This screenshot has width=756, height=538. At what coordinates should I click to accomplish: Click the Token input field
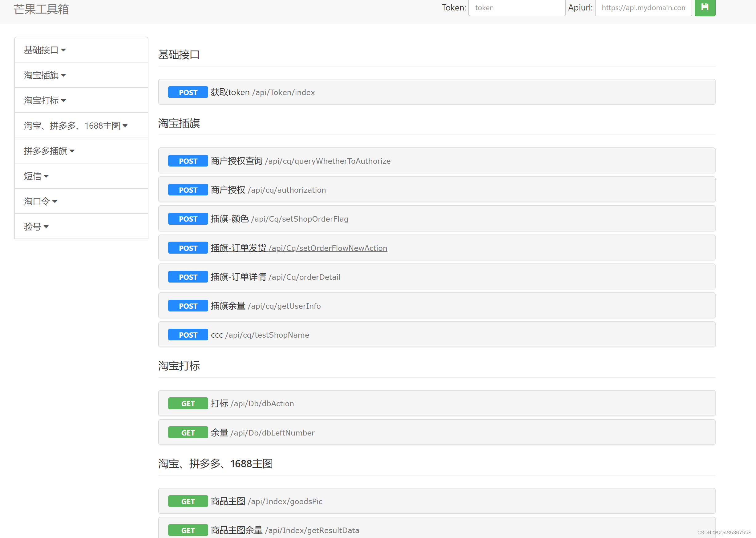pyautogui.click(x=516, y=8)
